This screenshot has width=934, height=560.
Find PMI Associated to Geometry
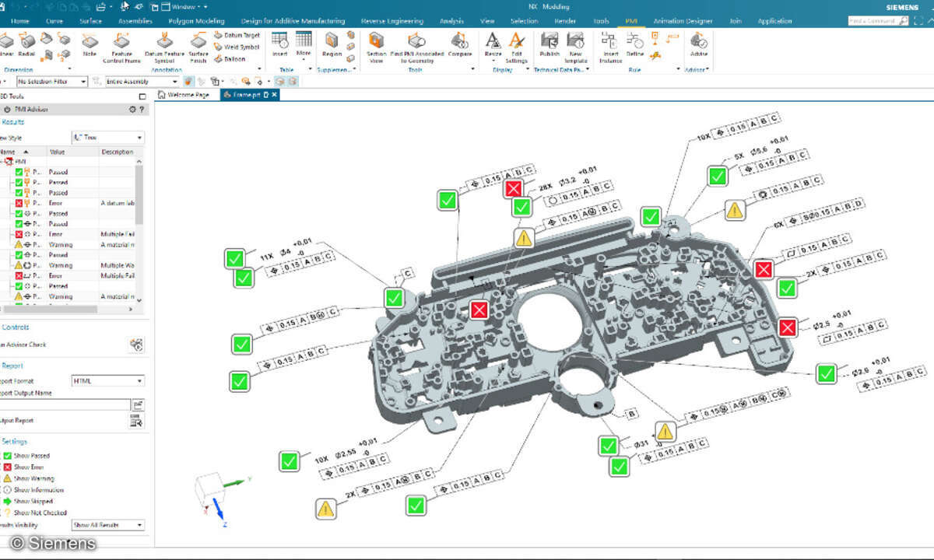click(x=417, y=47)
